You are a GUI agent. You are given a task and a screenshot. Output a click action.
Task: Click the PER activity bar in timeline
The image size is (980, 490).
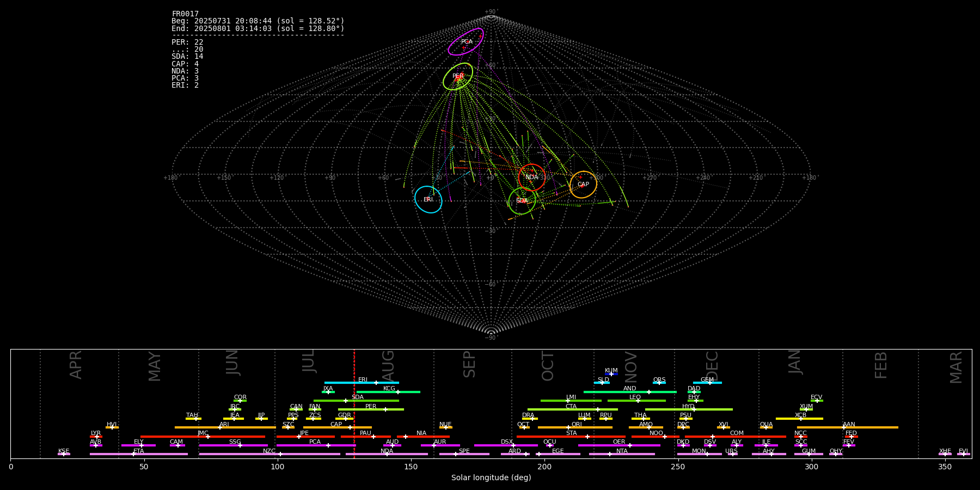pos(371,409)
